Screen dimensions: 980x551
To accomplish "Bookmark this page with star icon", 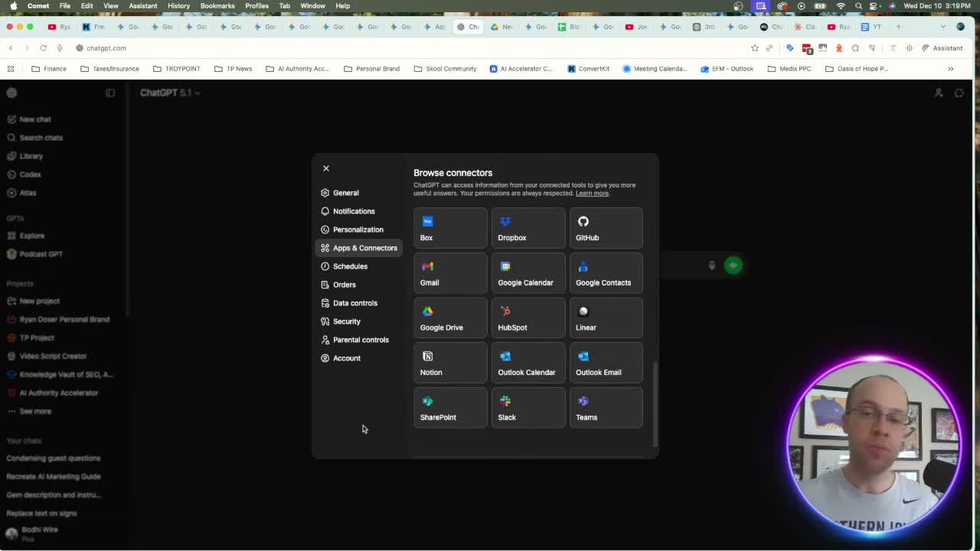I will 755,48.
